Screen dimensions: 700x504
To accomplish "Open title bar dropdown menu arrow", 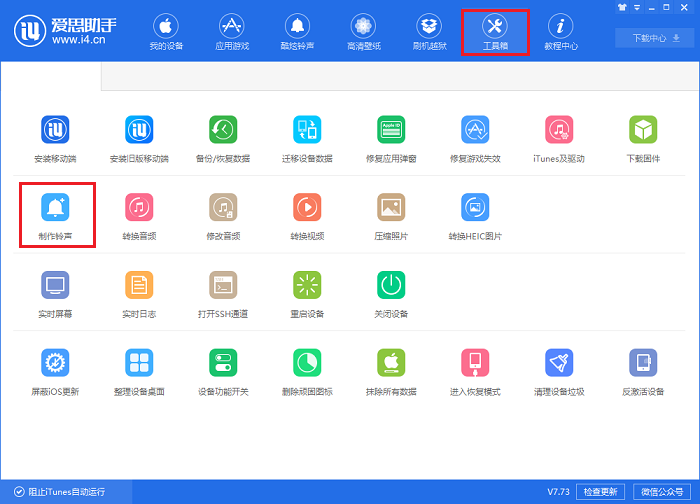I will [637, 8].
